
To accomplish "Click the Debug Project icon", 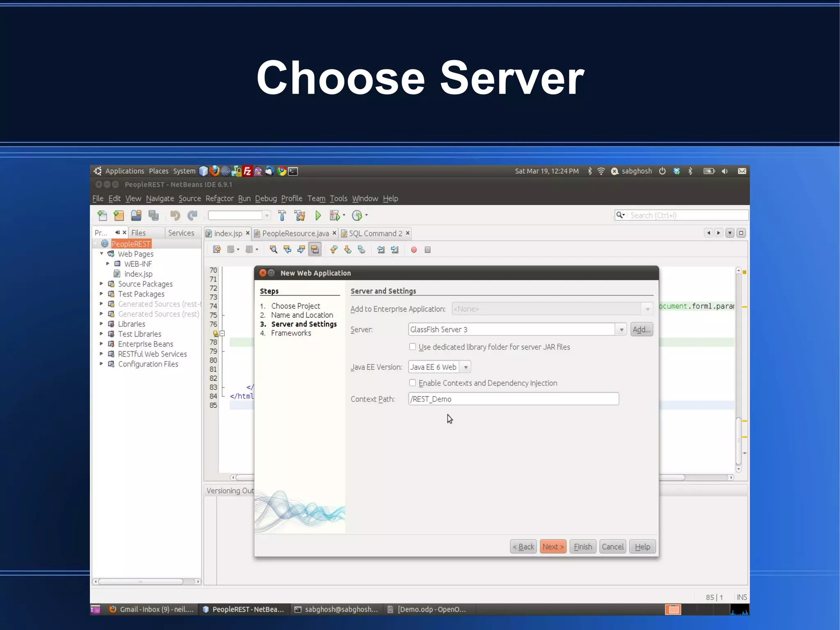I will 335,215.
